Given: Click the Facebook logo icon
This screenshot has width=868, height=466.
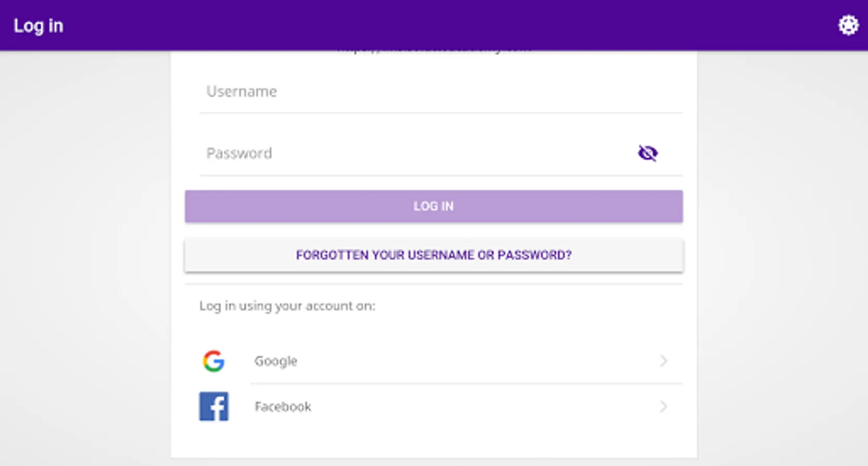Looking at the screenshot, I should pos(213,406).
